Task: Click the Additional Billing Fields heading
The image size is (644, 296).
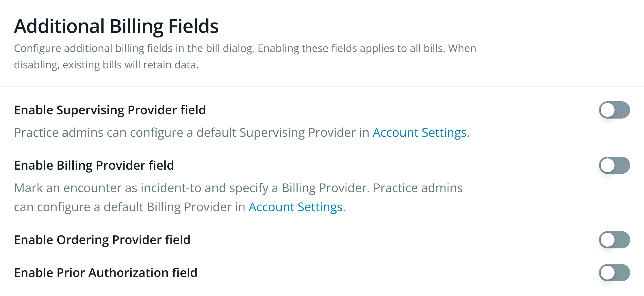Action: pos(116,26)
